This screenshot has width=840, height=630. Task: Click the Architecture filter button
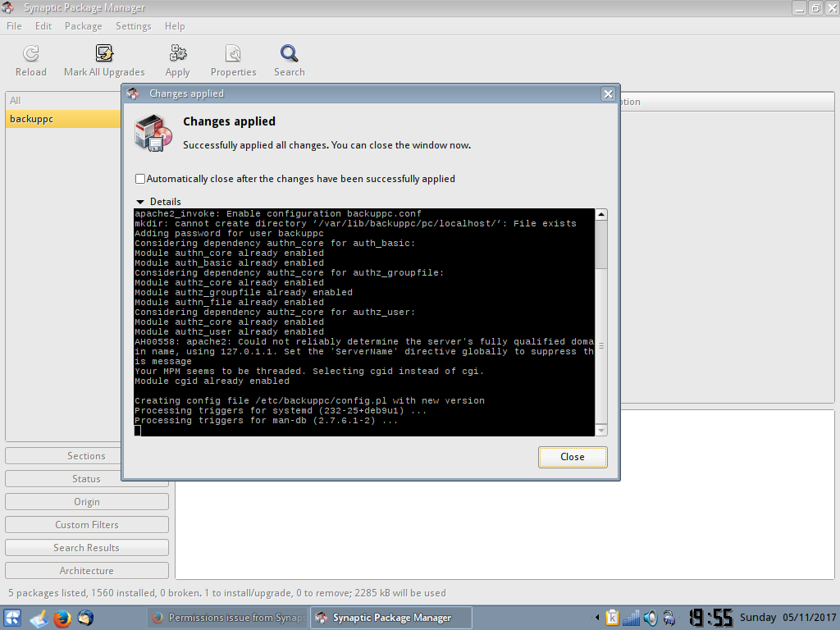coord(87,571)
